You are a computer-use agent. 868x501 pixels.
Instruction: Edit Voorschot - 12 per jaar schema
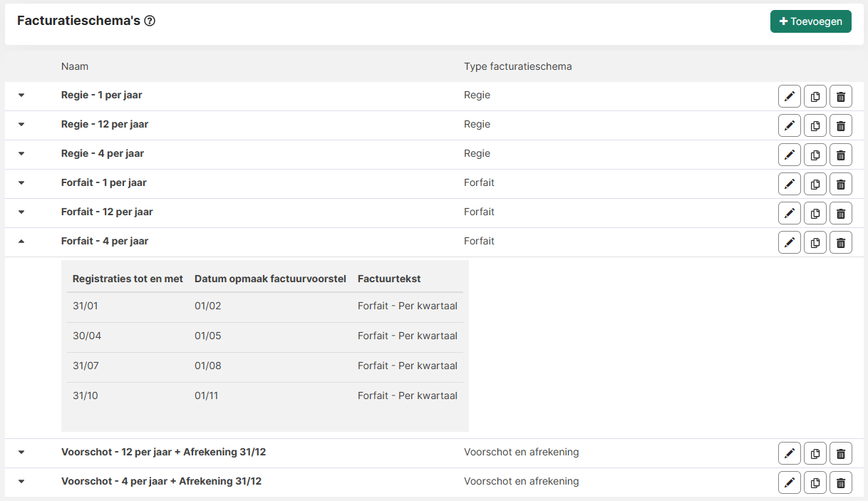(x=789, y=453)
